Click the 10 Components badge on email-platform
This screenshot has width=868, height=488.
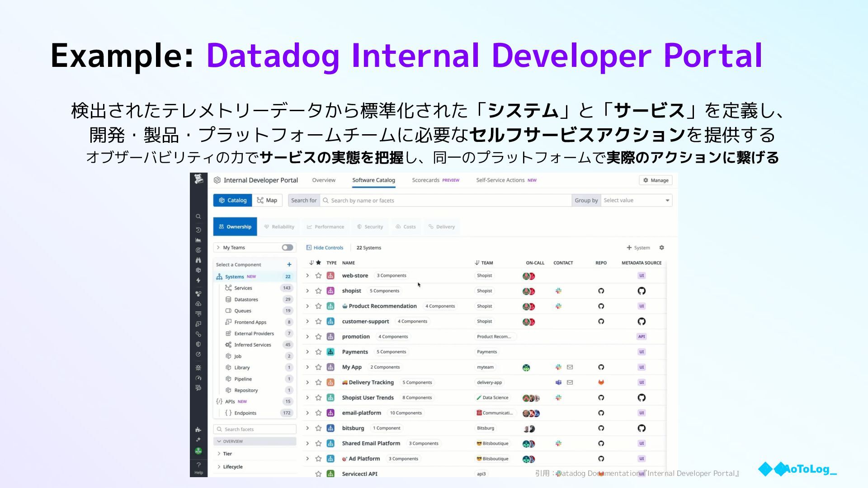[x=406, y=413]
